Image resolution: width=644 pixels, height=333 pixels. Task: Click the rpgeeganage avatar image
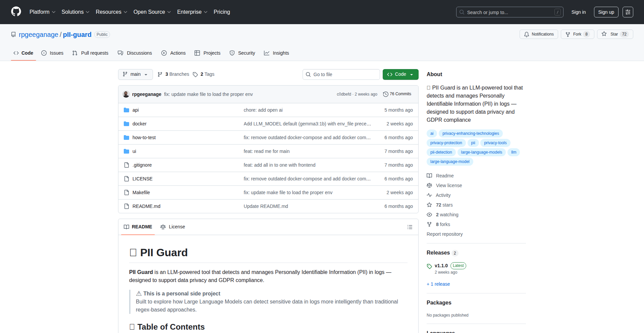point(126,94)
